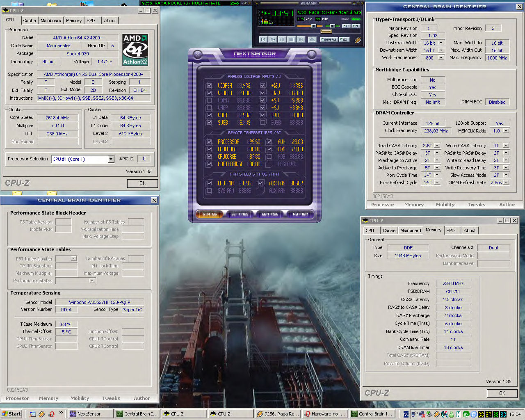Click Tweaks in top-right Central Brain Identifier
The width and height of the screenshot is (525, 420).
476,205
